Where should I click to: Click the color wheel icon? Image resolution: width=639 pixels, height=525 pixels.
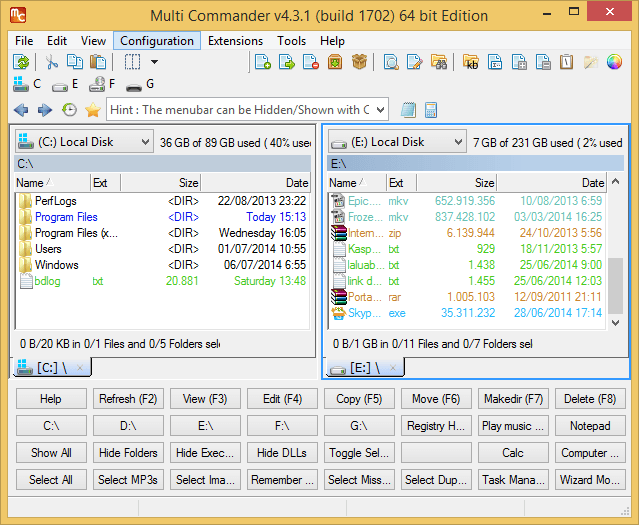pos(614,62)
